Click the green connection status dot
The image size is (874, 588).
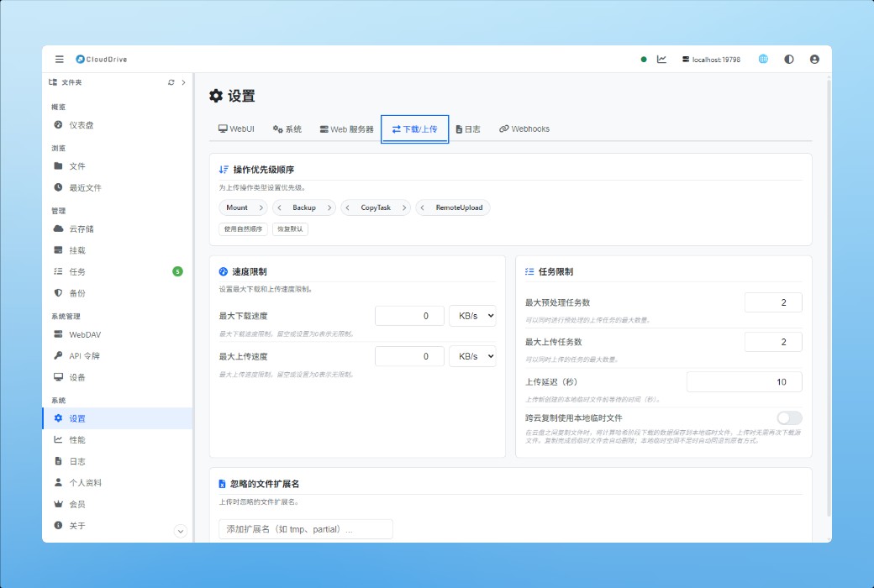pyautogui.click(x=644, y=59)
